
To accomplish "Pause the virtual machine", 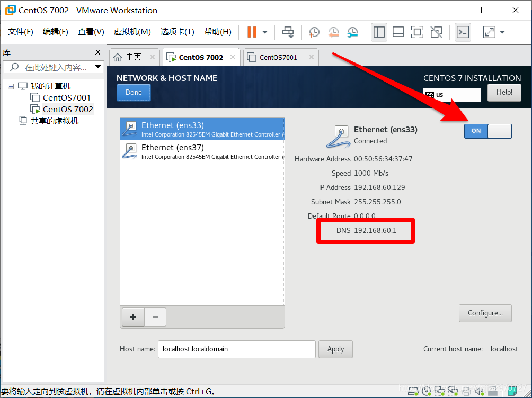I will (x=252, y=32).
